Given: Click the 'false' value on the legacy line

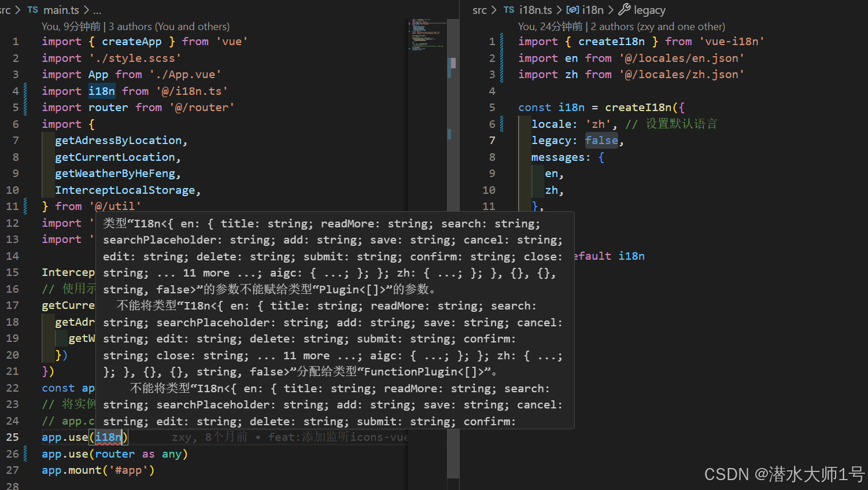Looking at the screenshot, I should point(601,141).
